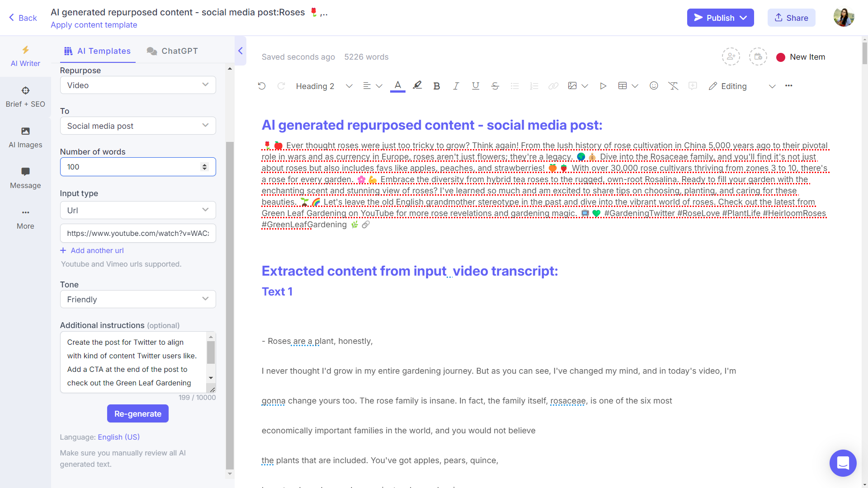Open the Tone dropdown showing Friendly
The image size is (868, 488).
point(137,299)
